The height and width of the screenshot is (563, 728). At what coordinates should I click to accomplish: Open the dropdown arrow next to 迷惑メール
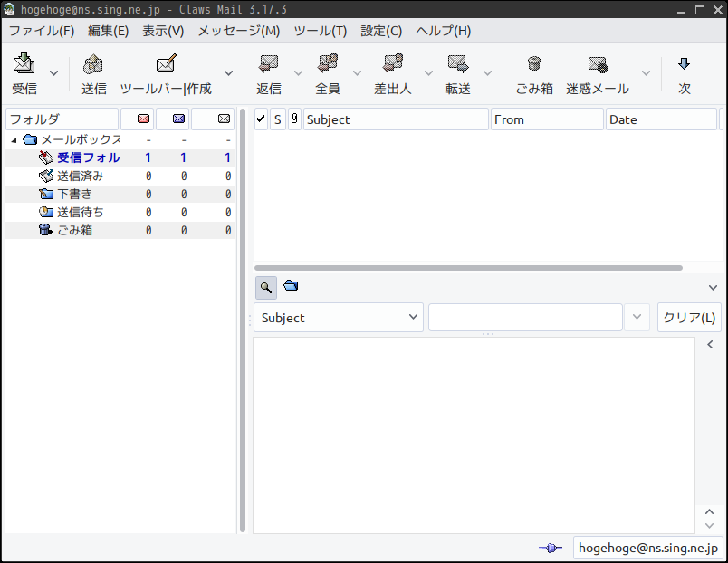[646, 73]
